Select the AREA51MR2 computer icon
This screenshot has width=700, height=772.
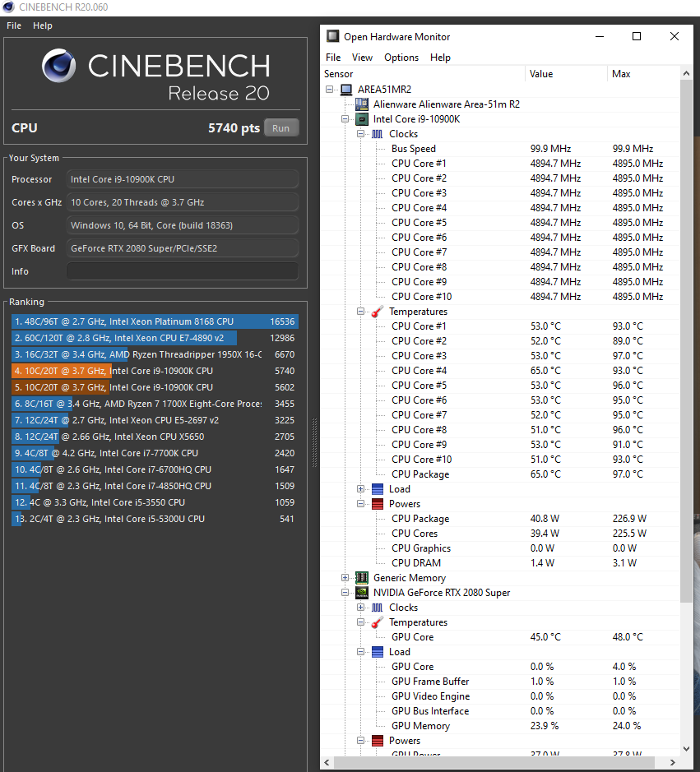point(347,90)
